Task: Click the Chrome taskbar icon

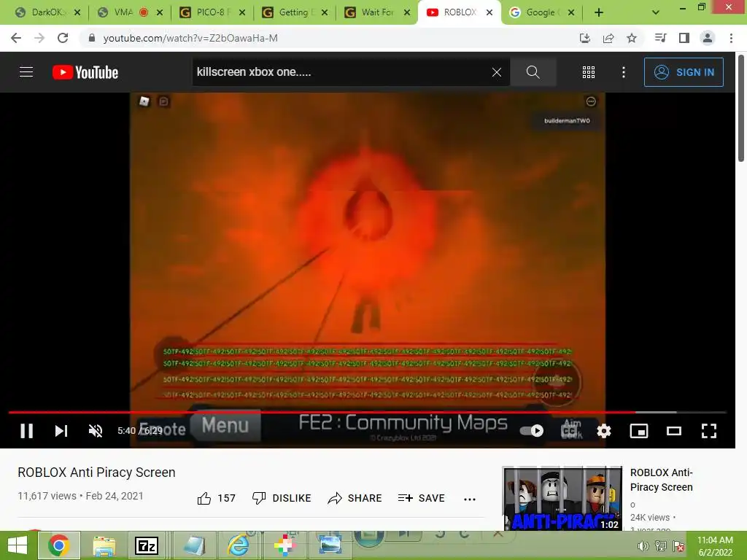Action: (x=58, y=545)
